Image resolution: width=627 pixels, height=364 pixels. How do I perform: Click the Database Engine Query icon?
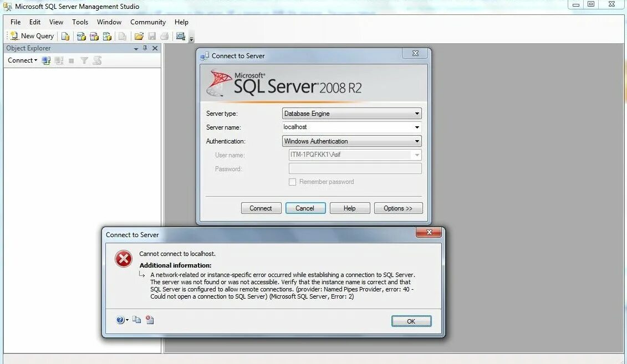(x=65, y=37)
